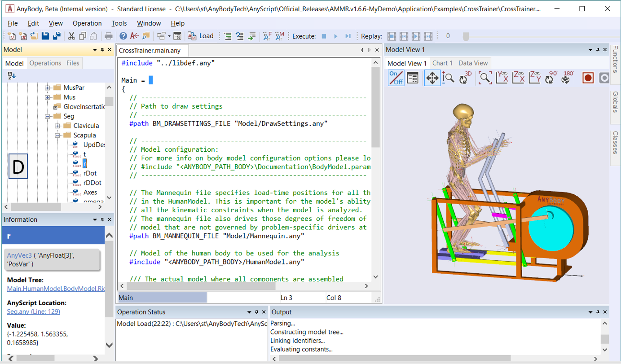Expand the Mus folder in model tree
Viewport: 621px width, 364px height.
tap(47, 97)
